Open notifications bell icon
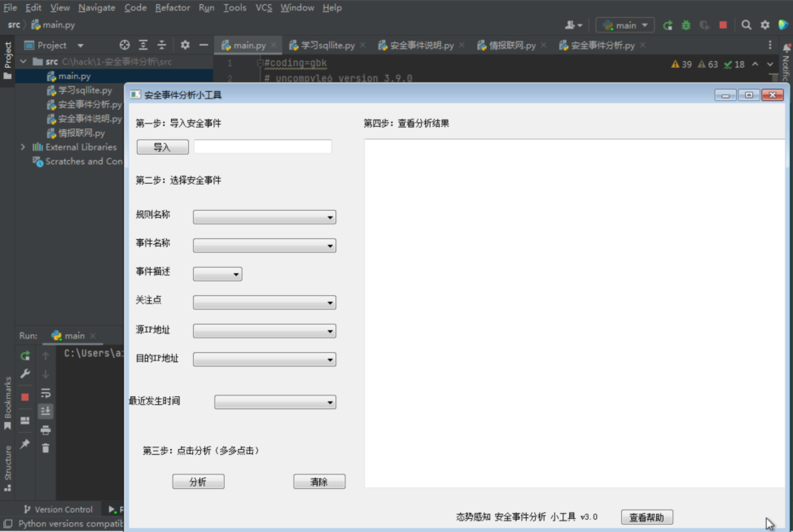This screenshot has height=532, width=793. pyautogui.click(x=786, y=48)
